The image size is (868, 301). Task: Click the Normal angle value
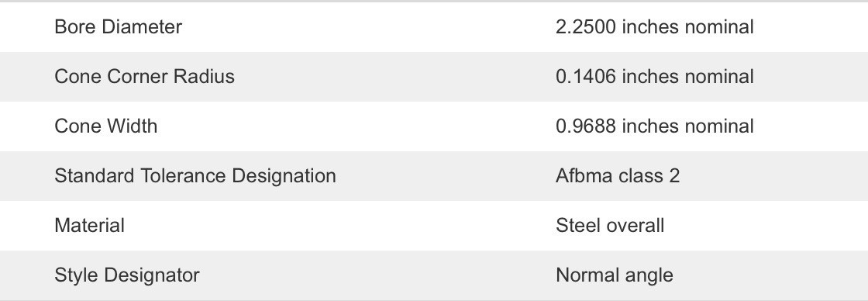(614, 275)
